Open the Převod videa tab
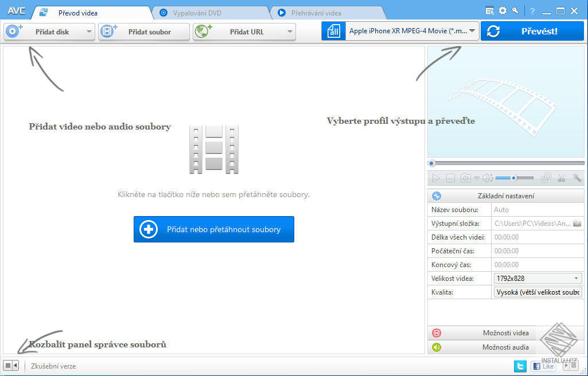Viewport: 588px width, 376px height. (92, 13)
